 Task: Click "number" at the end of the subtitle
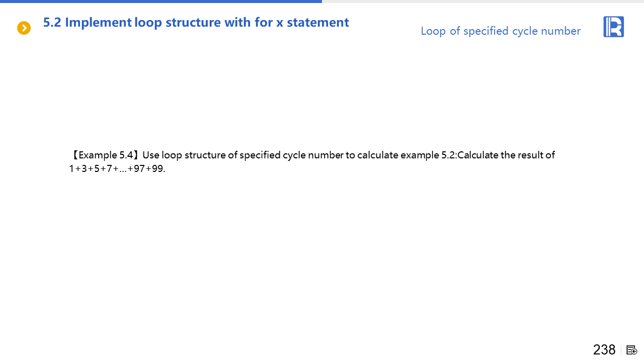[561, 31]
